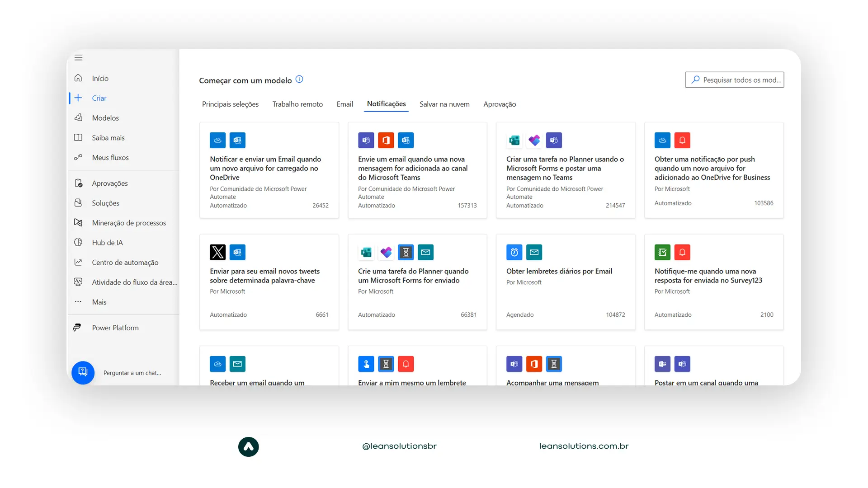Click the alarm clock icon in lembretes diários card
This screenshot has width=868, height=488.
tap(514, 252)
